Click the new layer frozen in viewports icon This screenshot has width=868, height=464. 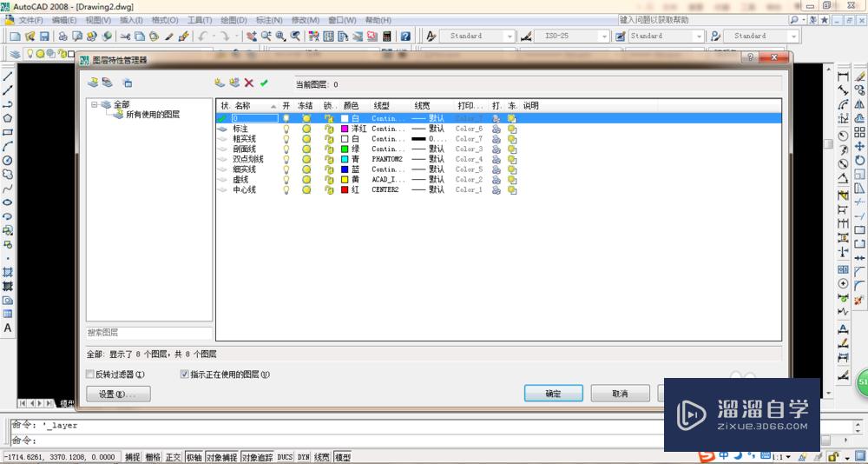[234, 83]
